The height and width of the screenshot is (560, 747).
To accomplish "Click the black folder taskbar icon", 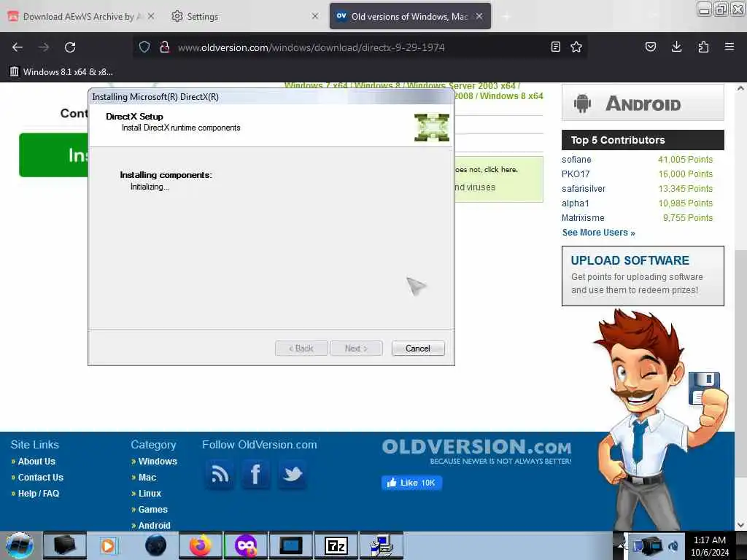I will tap(65, 545).
